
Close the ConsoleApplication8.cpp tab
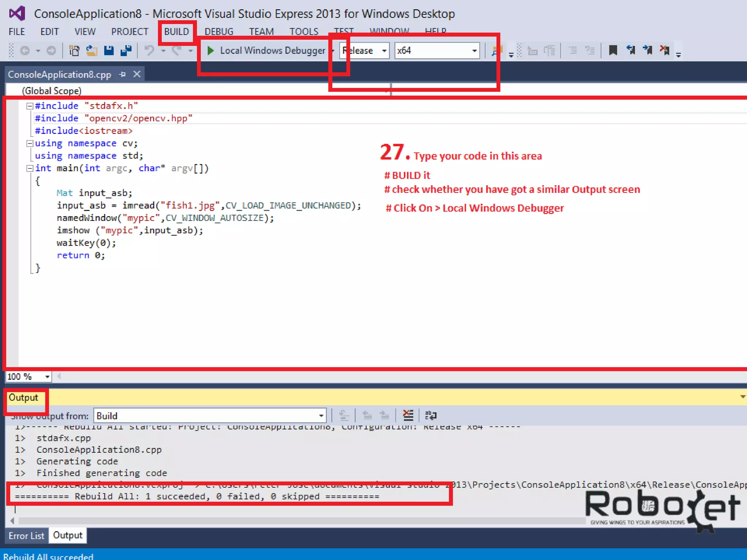pyautogui.click(x=137, y=74)
